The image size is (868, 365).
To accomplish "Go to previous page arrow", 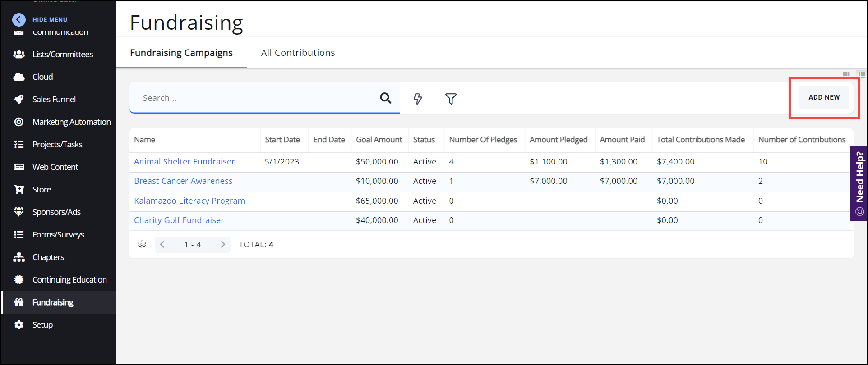I will pos(162,244).
